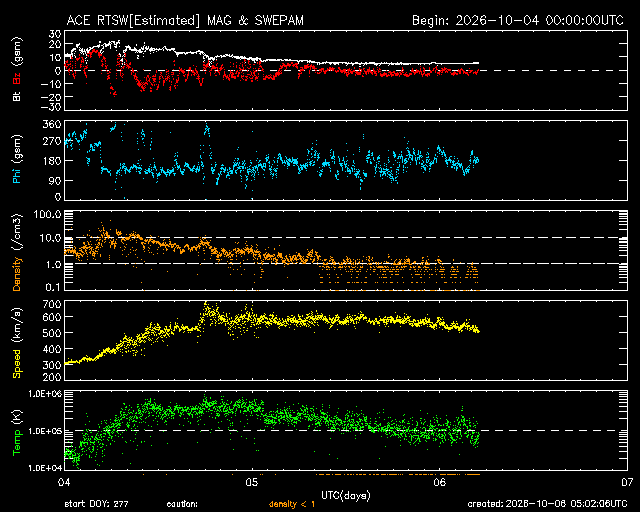Click the yellow Speed axis label
Viewport: 640px width, 512px height.
(x=17, y=363)
